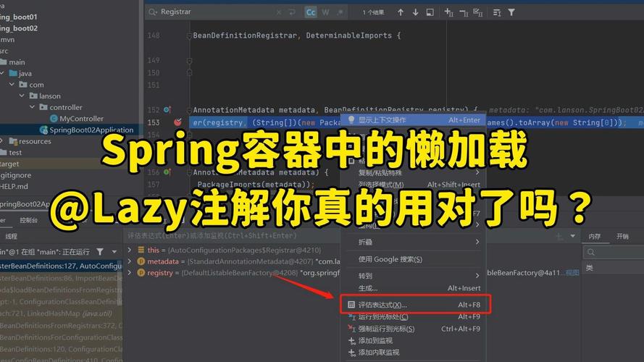This screenshot has width=644, height=362.
Task: Select the target folder
Action: coord(10,164)
